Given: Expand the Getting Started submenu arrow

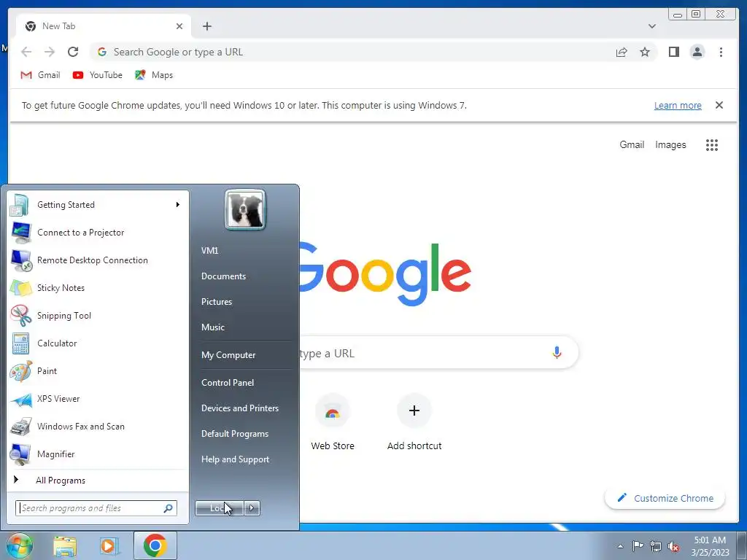Looking at the screenshot, I should click(x=178, y=205).
